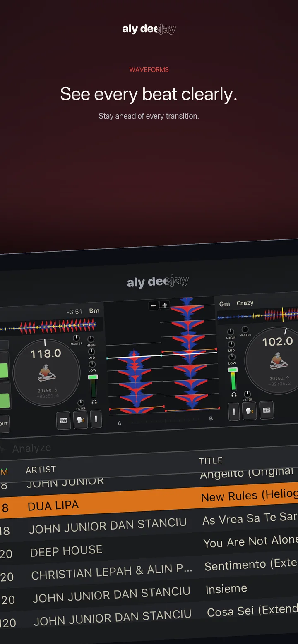Click left deck FILTER knob
The width and height of the screenshot is (298, 644).
coord(80,403)
